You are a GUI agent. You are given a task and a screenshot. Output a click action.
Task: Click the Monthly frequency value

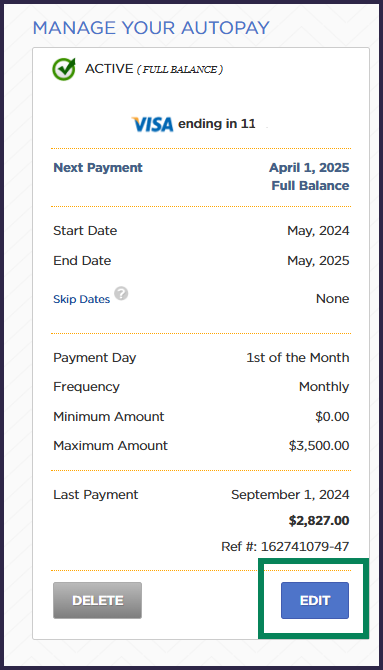coord(324,387)
